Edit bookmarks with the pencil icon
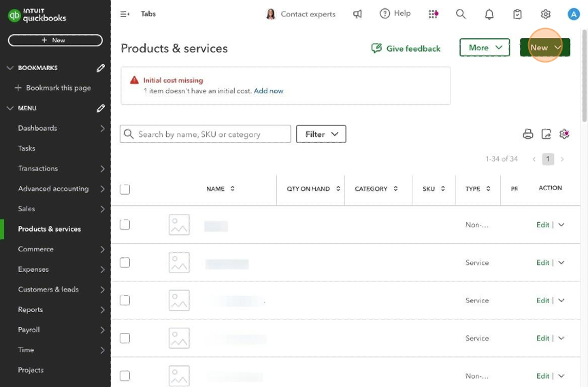588x387 pixels. 101,68
